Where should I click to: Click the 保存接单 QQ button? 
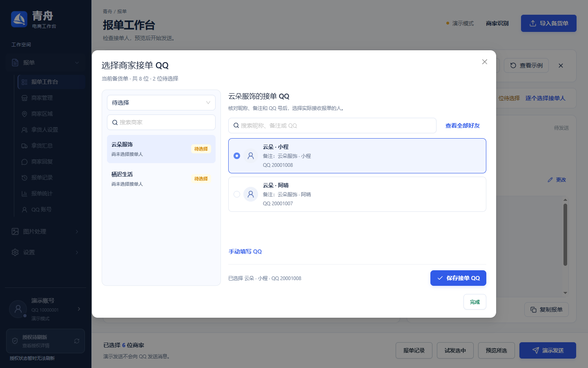458,278
